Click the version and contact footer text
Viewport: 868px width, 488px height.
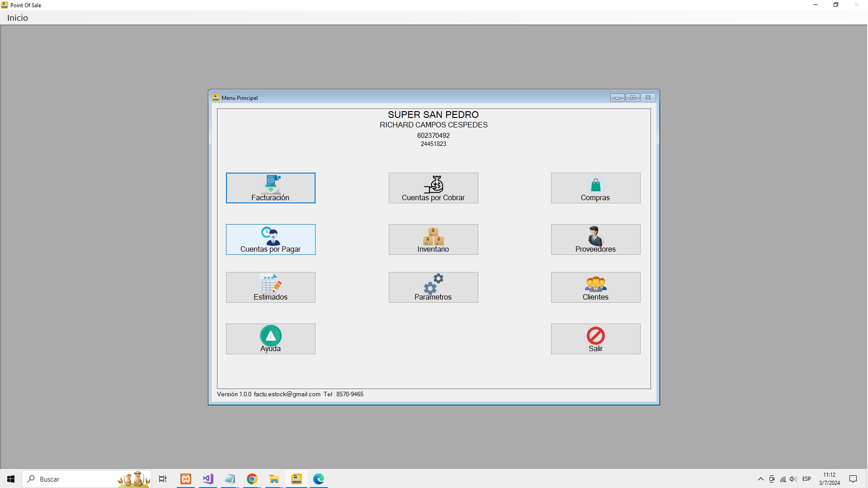[x=290, y=394]
